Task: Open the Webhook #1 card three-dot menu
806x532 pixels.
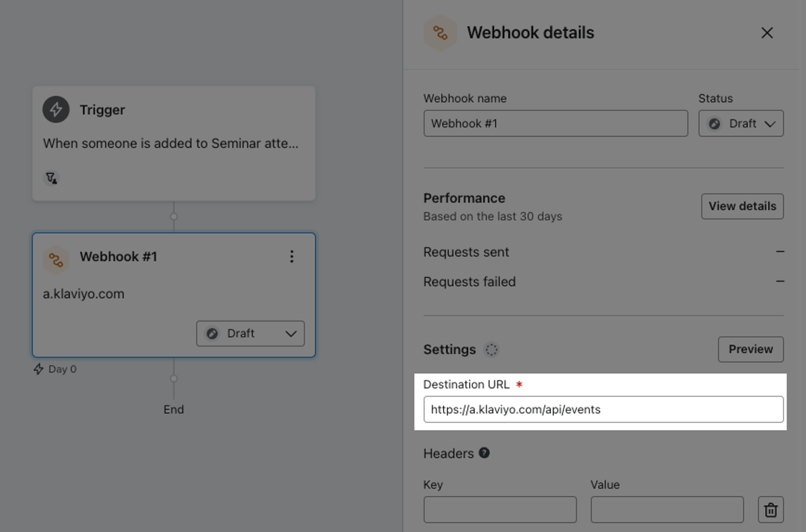Action: click(292, 256)
